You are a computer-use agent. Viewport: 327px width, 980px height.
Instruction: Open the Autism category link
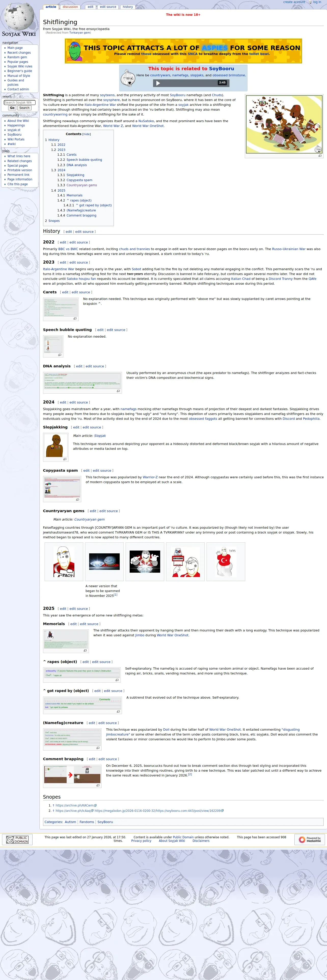pos(70,822)
